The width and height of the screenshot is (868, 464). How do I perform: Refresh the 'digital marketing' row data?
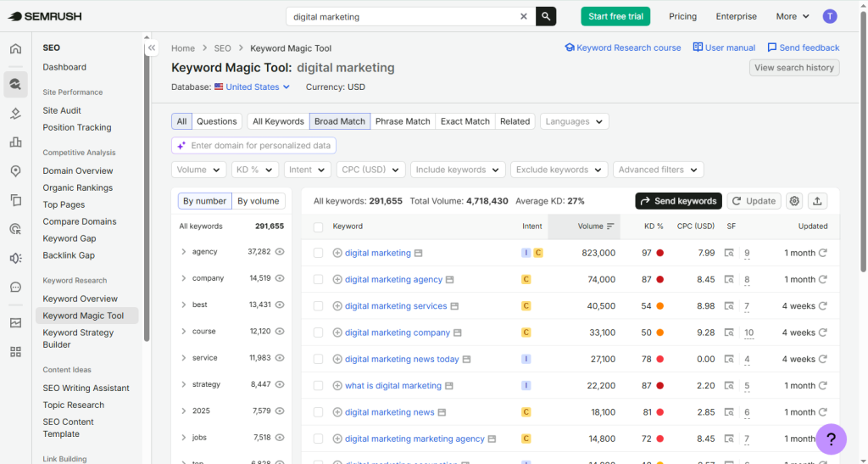tap(823, 253)
